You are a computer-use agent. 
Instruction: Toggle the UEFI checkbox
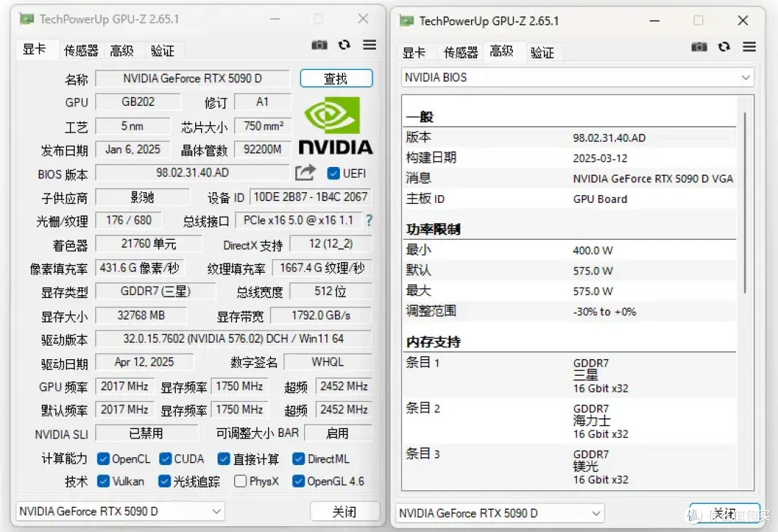pos(334,173)
